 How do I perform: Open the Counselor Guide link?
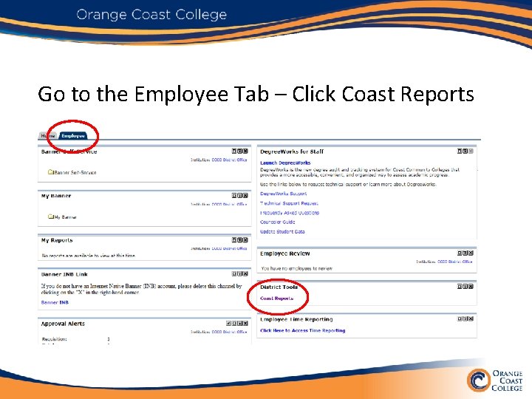click(278, 222)
